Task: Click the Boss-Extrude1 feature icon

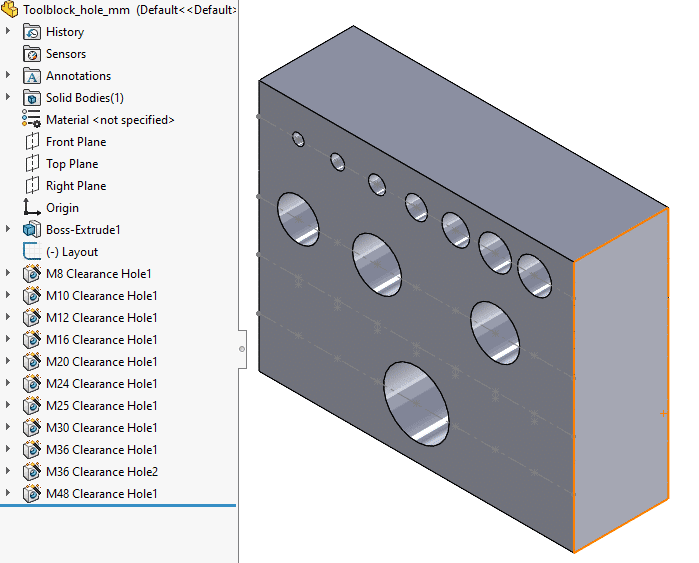Action: click(32, 230)
